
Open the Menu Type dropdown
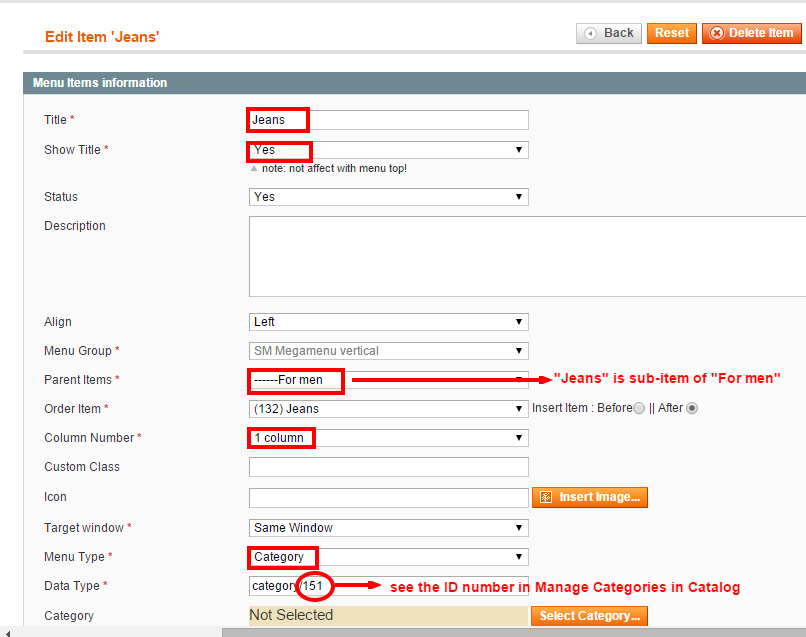tap(389, 557)
